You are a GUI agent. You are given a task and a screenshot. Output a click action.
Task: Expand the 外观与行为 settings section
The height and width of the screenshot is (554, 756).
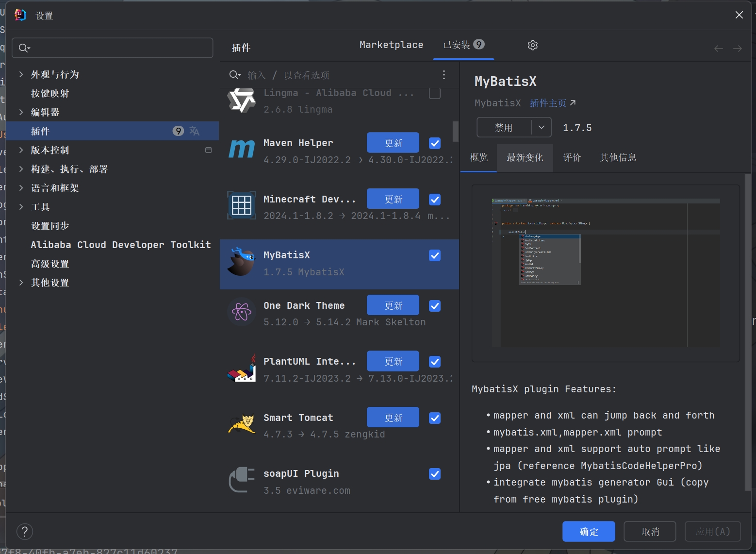[x=21, y=74]
